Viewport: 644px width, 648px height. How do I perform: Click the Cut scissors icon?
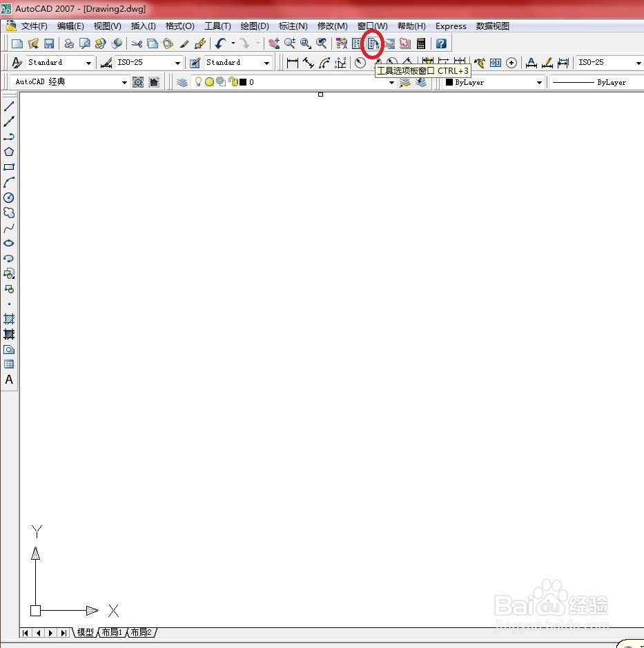click(x=137, y=43)
